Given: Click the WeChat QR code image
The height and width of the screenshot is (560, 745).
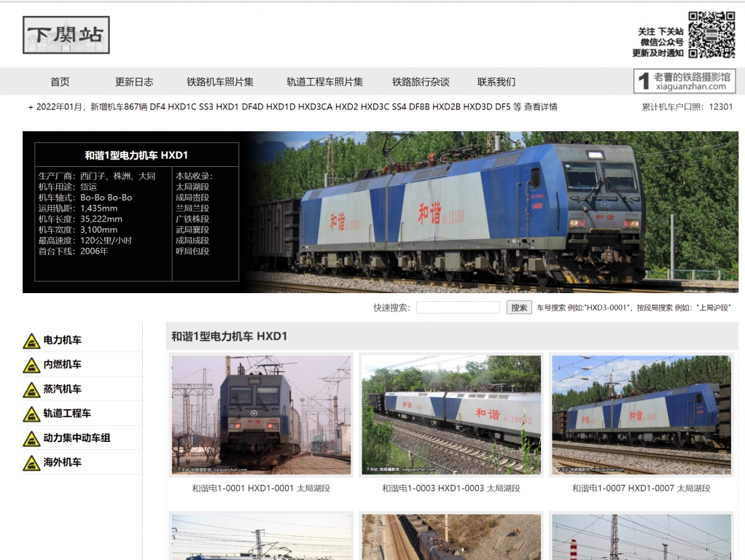Looking at the screenshot, I should click(711, 35).
